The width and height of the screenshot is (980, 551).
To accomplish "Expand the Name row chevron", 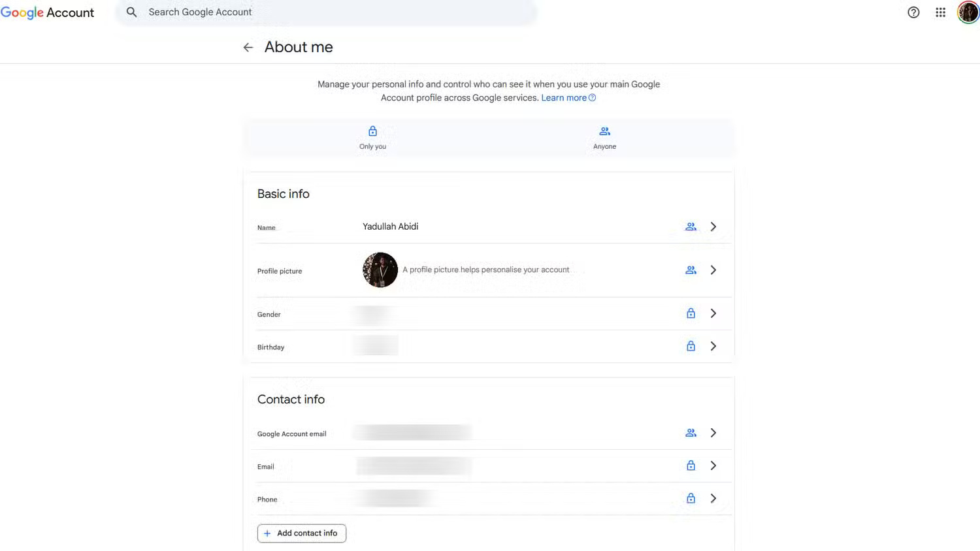I will point(713,227).
